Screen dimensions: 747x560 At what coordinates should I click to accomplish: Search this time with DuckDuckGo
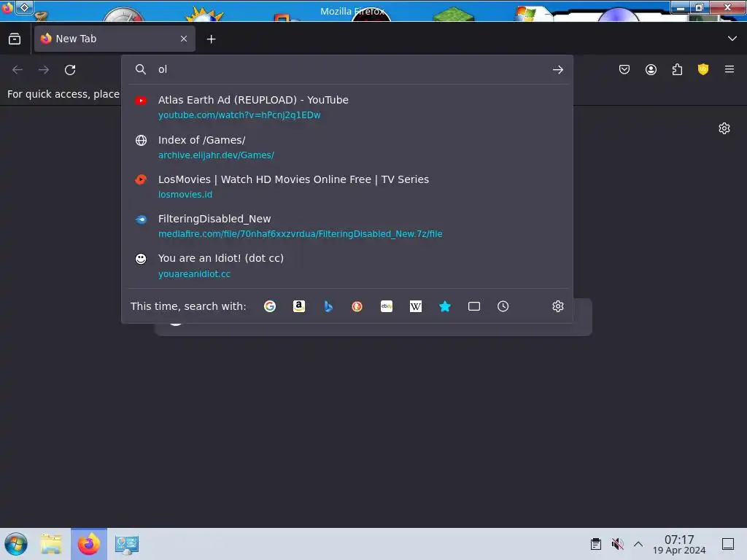pyautogui.click(x=357, y=306)
